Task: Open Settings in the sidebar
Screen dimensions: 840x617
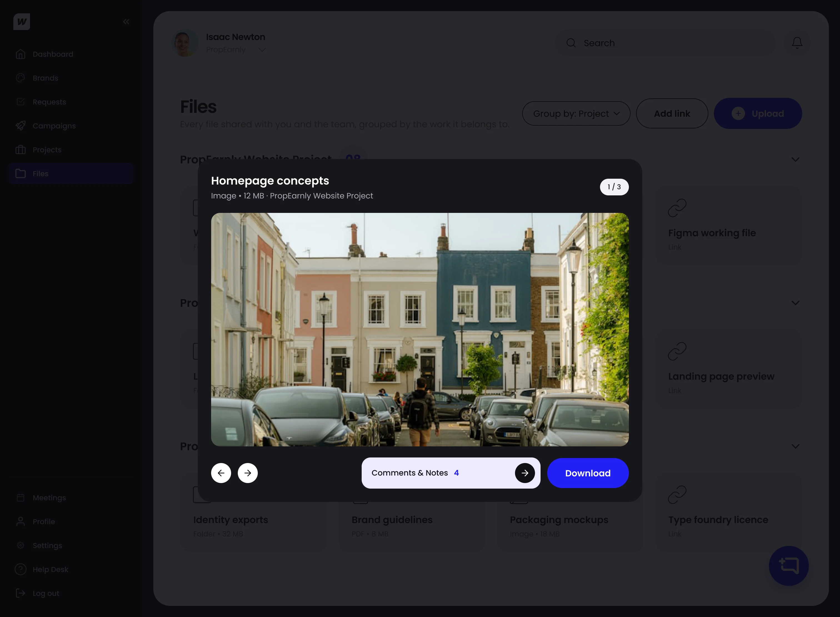Action: click(71, 546)
